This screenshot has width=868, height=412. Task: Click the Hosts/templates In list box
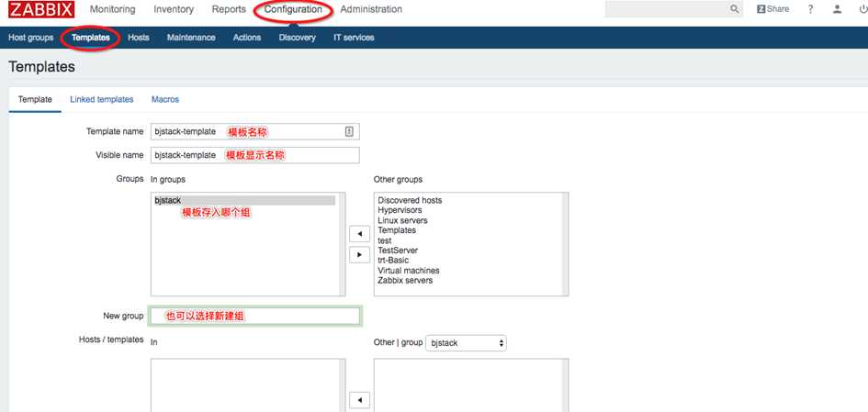248,384
